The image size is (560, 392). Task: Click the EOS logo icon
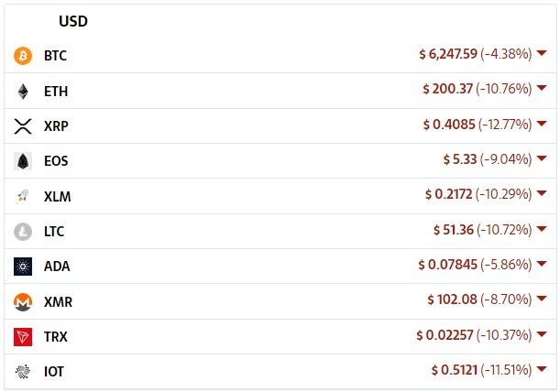pyautogui.click(x=23, y=161)
